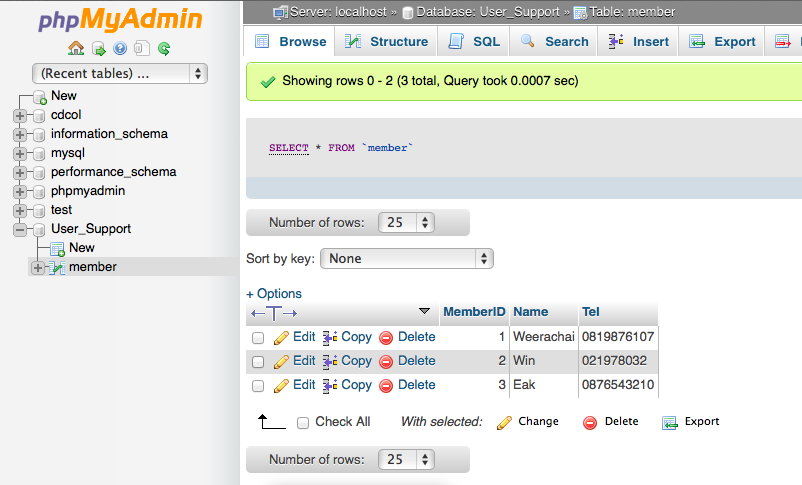Enable the Check All checkbox

303,423
